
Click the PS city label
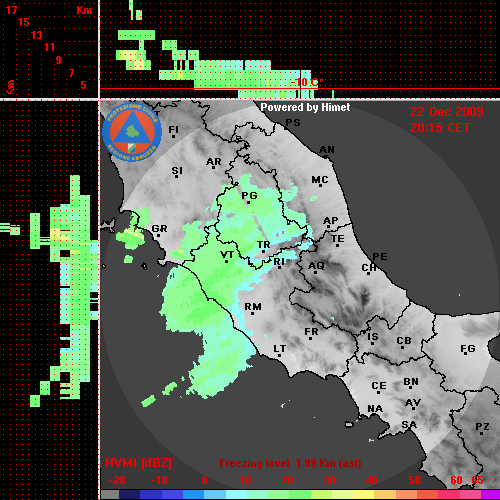coord(293,123)
